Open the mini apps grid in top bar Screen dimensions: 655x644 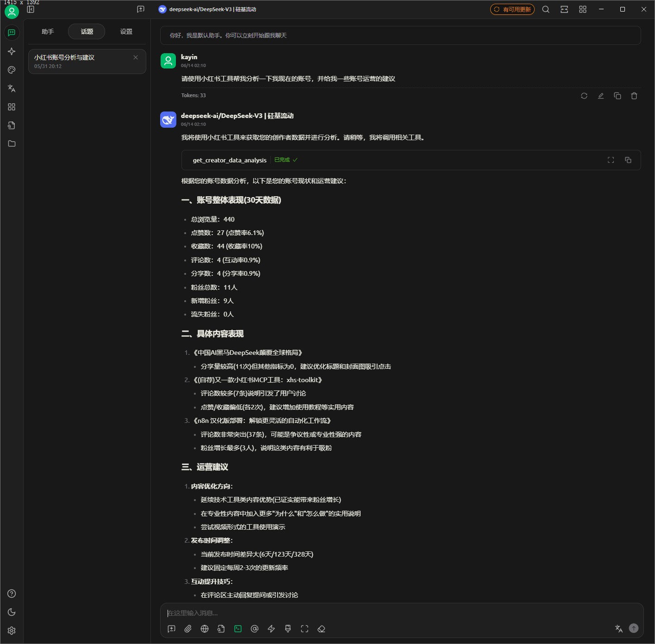[x=583, y=9]
